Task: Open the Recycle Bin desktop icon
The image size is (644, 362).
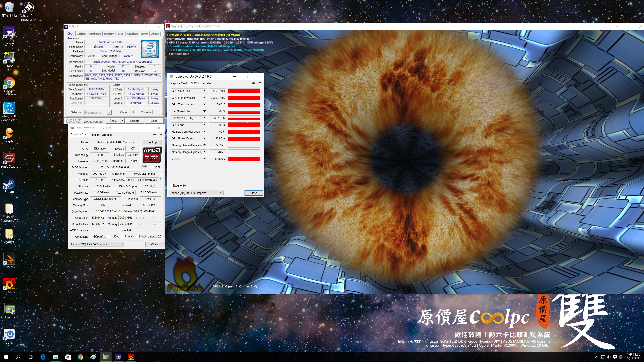Action: [x=9, y=10]
